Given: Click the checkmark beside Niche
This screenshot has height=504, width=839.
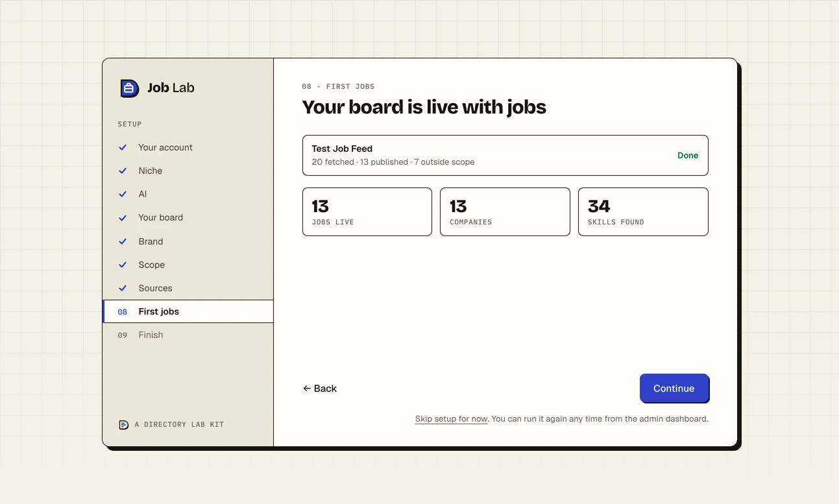Looking at the screenshot, I should tap(123, 171).
